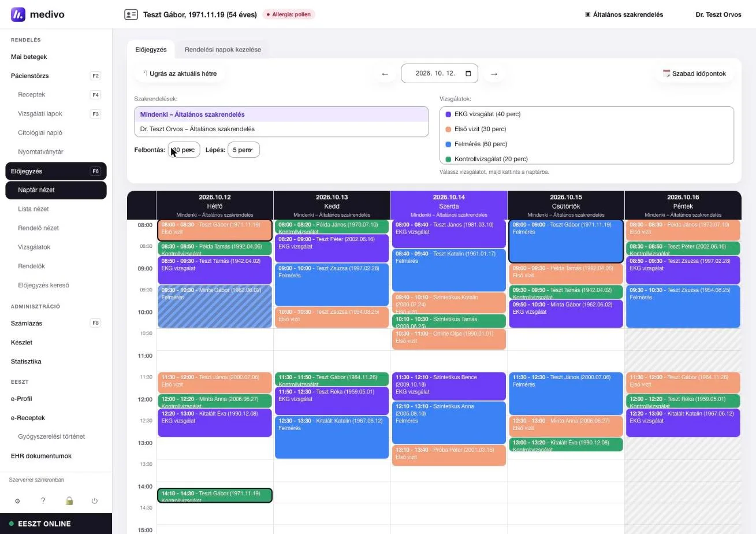Screen dimensions: 756x534
Task: Click the Szabad időpontok button
Action: (x=694, y=74)
